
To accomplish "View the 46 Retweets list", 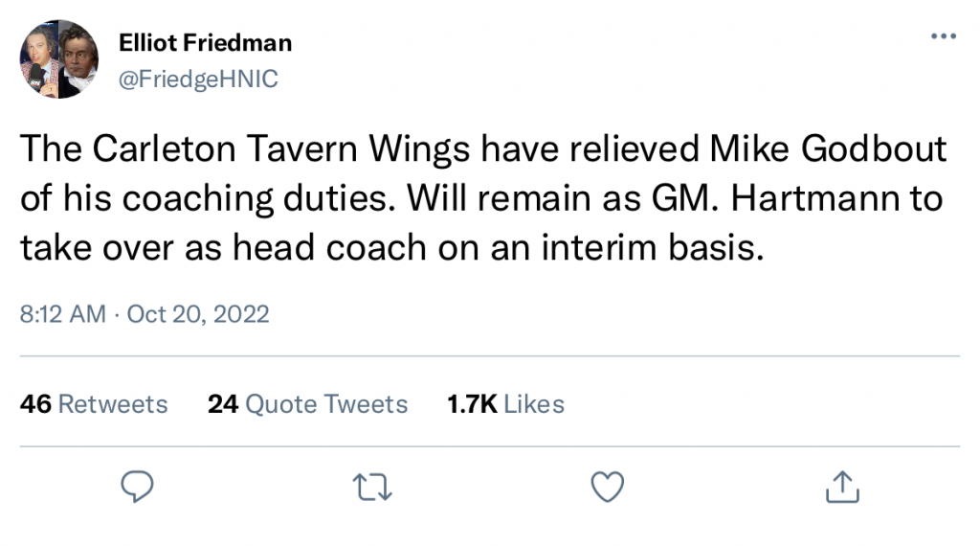I will tap(94, 404).
